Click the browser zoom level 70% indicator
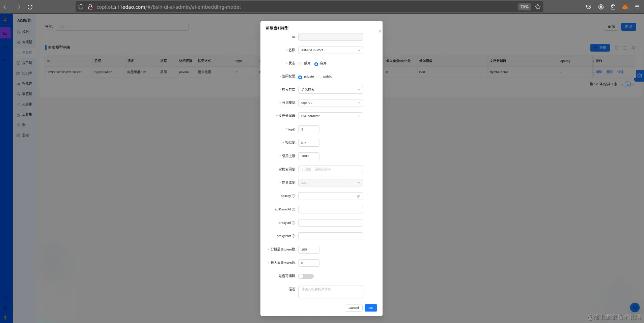Viewport: 644px width, 323px height. click(524, 7)
